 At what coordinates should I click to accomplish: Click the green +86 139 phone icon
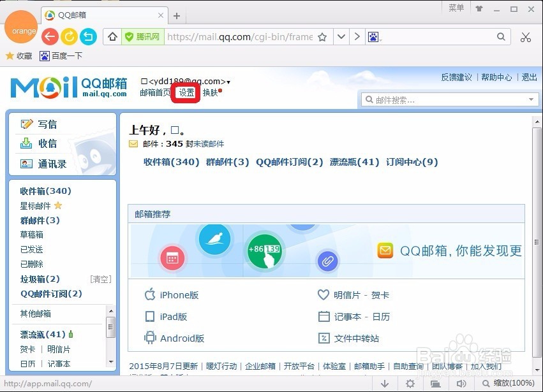coord(265,252)
